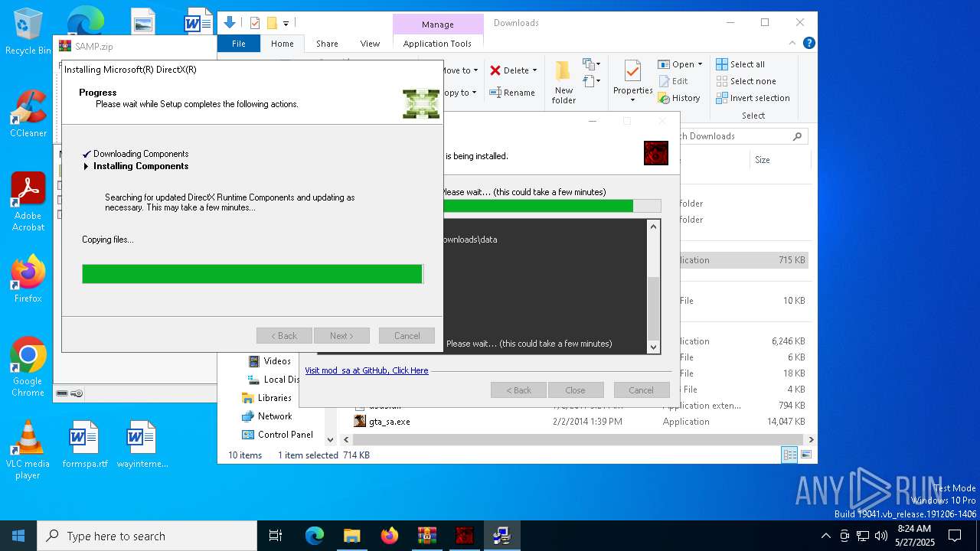Image resolution: width=980 pixels, height=551 pixels.
Task: Open VLC media player desktop icon
Action: (x=28, y=450)
